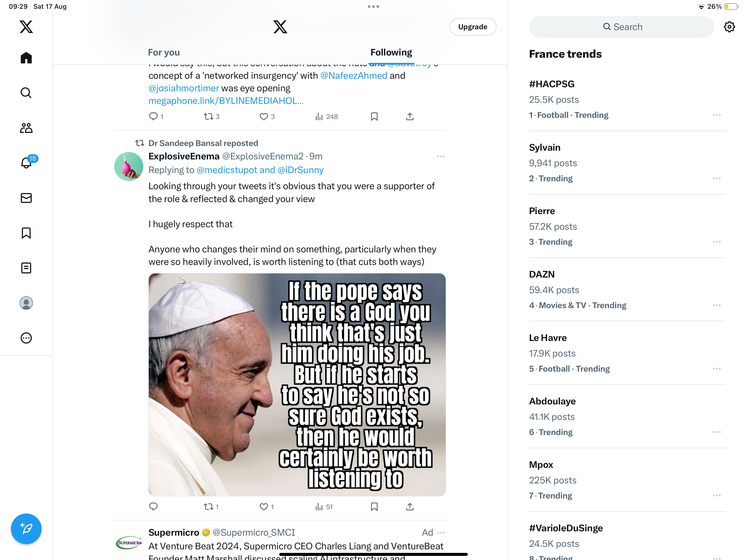Like the ExplosiveEnema post
The width and height of the screenshot is (747, 560).
[x=266, y=507]
